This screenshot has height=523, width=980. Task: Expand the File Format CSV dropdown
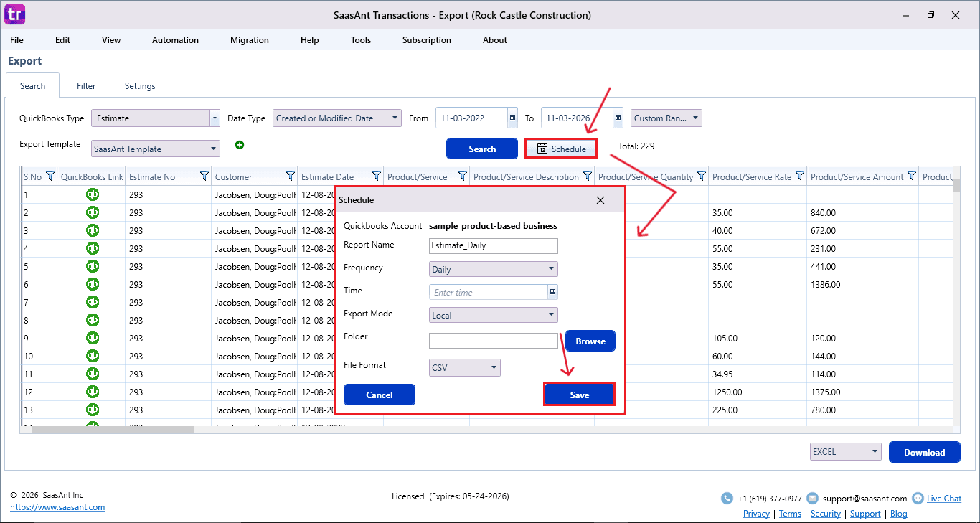pos(494,368)
